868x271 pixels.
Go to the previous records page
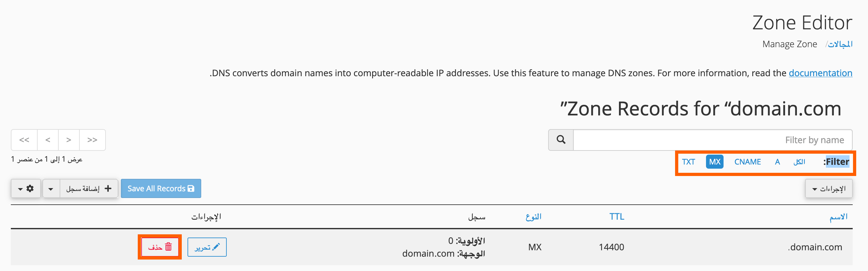48,140
